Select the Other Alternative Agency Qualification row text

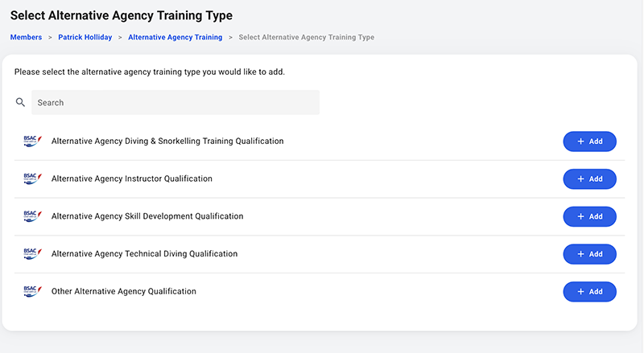pyautogui.click(x=124, y=291)
